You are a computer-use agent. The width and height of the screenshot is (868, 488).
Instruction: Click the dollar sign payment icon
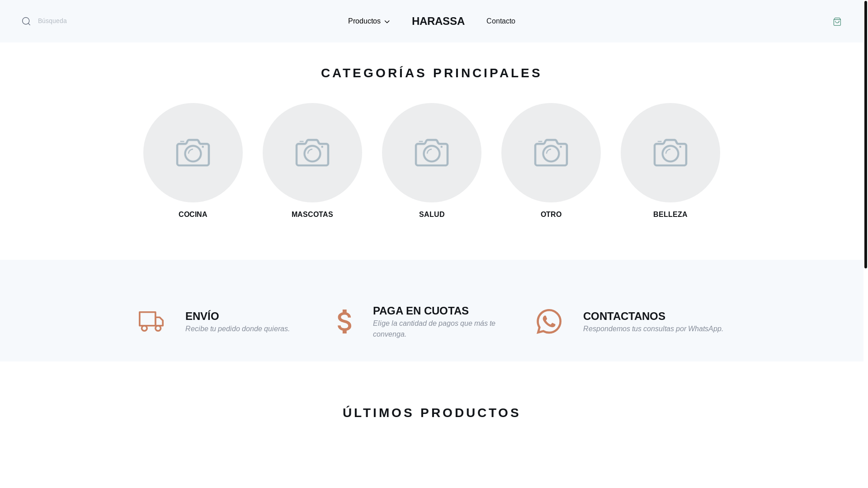tap(344, 321)
